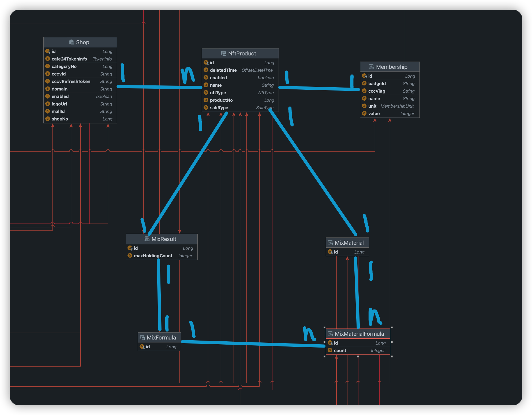Click the attribute icon beside deletedTime
Viewport: 532px width, 415px height.
pos(206,70)
